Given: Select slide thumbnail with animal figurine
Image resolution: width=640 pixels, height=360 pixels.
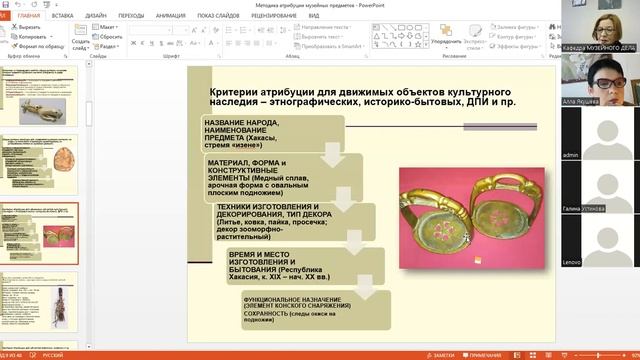Looking at the screenshot, I should (x=39, y=96).
